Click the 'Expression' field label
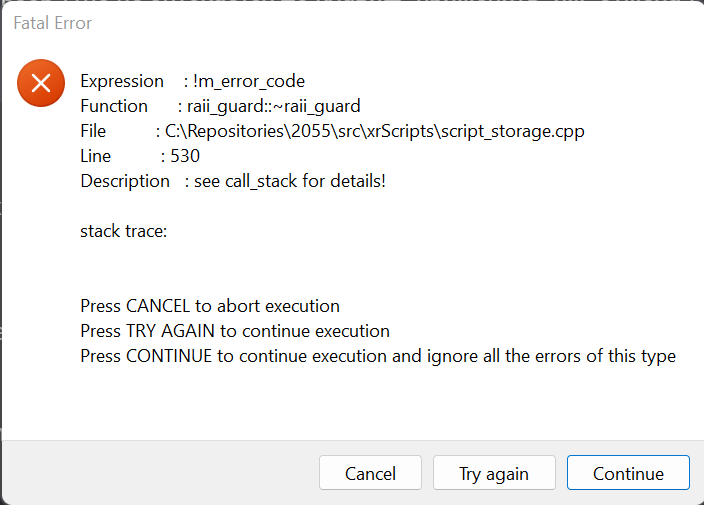The width and height of the screenshot is (704, 505). click(x=122, y=81)
